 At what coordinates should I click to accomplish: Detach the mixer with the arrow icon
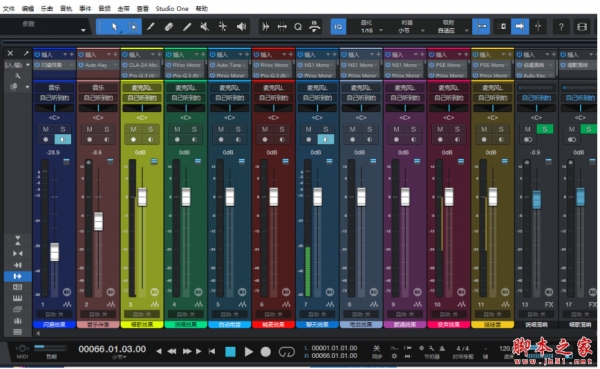point(26,53)
